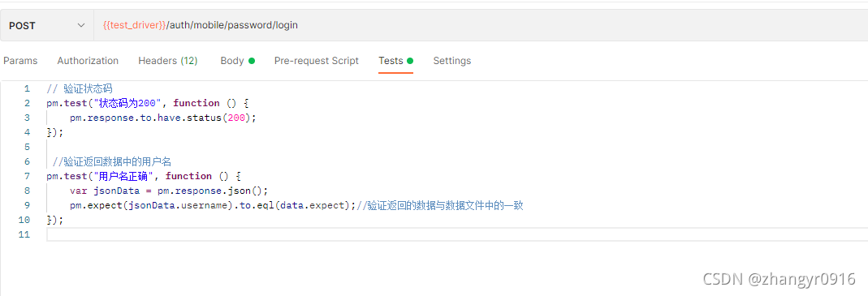Click the var jsonData line
The height and width of the screenshot is (296, 868).
pyautogui.click(x=169, y=191)
